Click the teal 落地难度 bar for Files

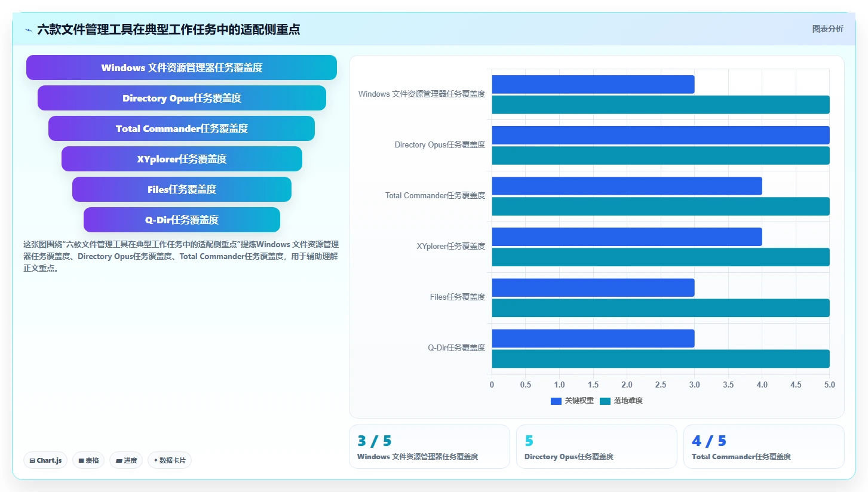(661, 307)
